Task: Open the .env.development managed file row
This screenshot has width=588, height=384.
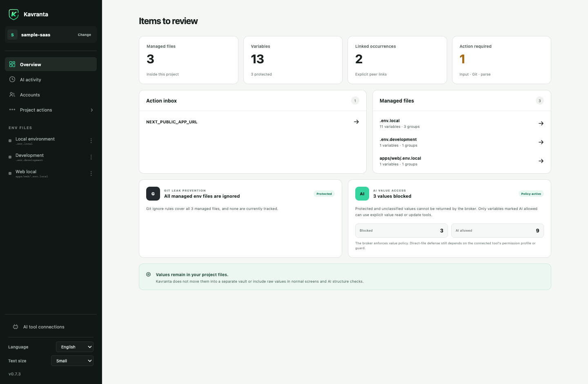Action: click(462, 142)
